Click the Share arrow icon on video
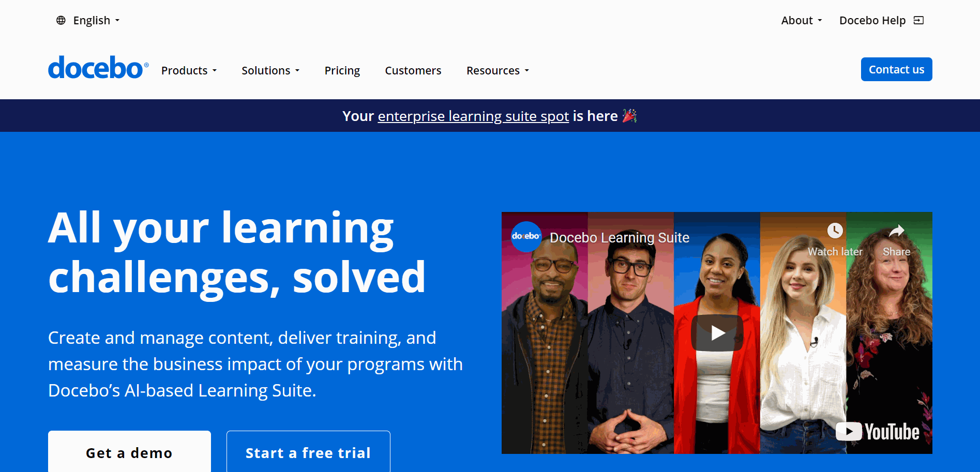This screenshot has height=472, width=980. (896, 231)
